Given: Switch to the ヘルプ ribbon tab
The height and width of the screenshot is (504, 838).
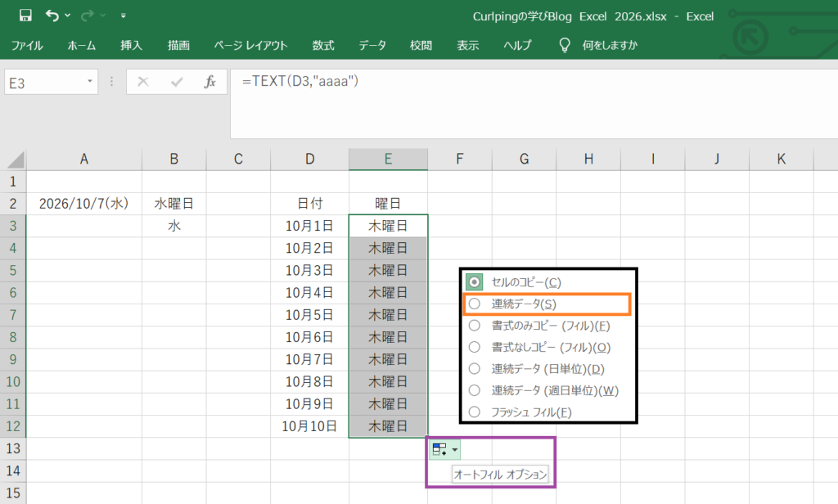Looking at the screenshot, I should [517, 46].
